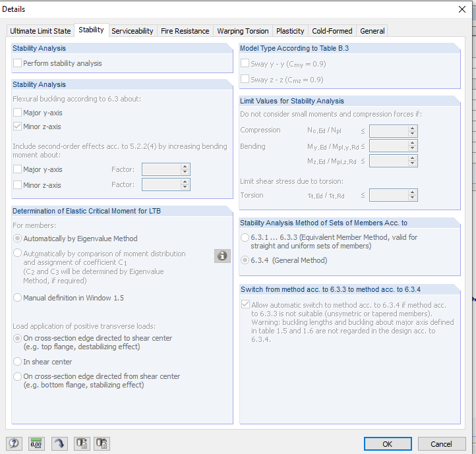Screen dimensions: 476x454
Task: Pick 6.3.4 General Method radio button
Action: pyautogui.click(x=245, y=260)
